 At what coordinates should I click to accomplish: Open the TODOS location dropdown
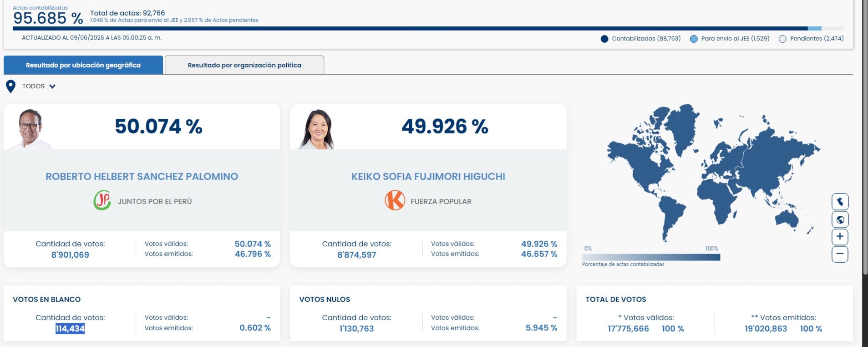[x=39, y=86]
